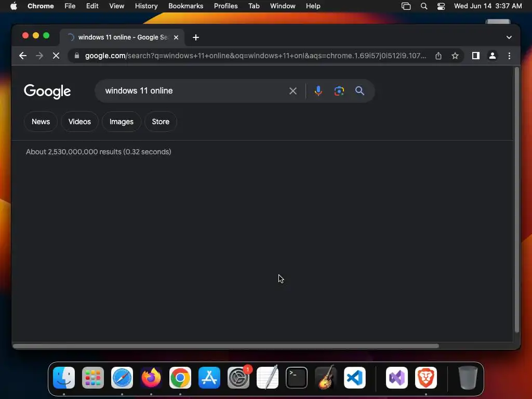
Task: Open a new tab
Action: 196,37
